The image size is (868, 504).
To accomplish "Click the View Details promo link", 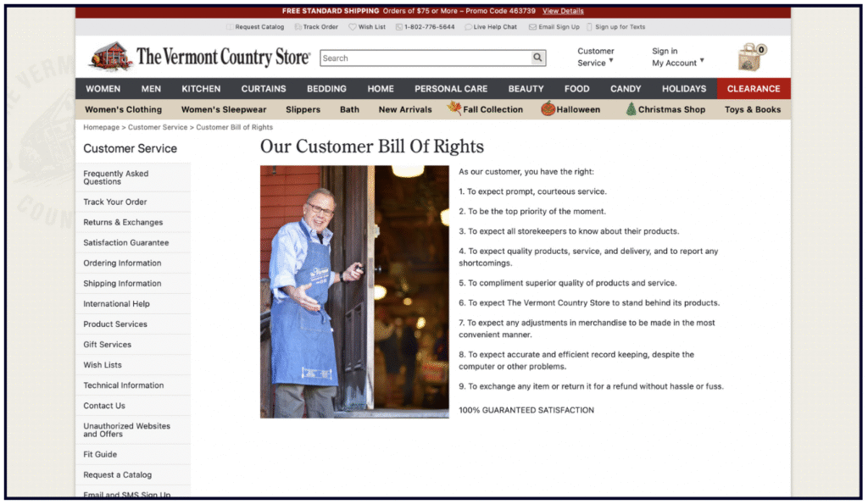I will click(563, 11).
